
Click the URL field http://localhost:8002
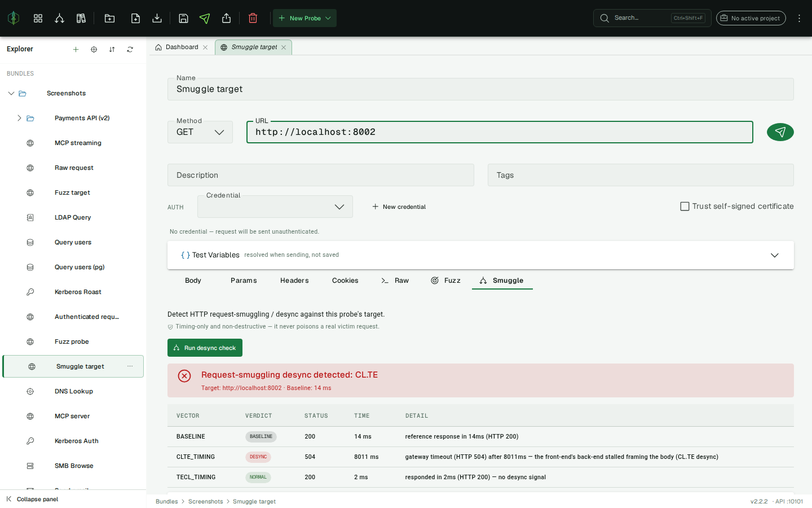coord(500,132)
